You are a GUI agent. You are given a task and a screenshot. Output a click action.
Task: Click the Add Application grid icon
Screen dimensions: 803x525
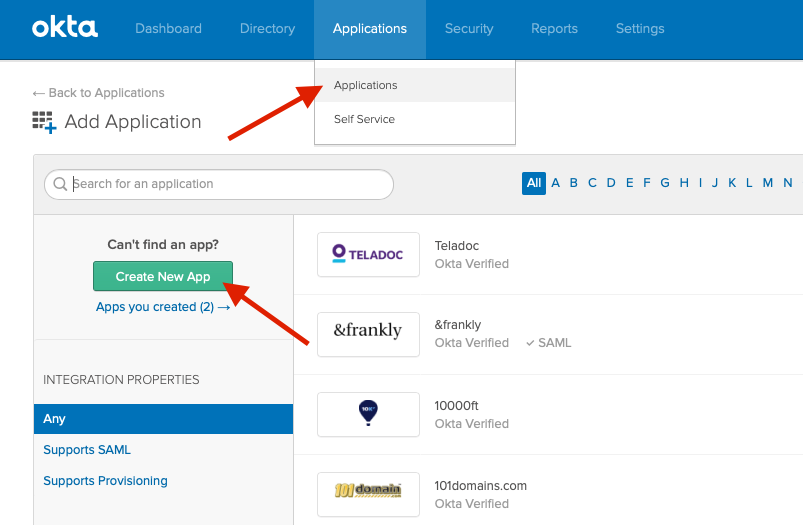44,122
